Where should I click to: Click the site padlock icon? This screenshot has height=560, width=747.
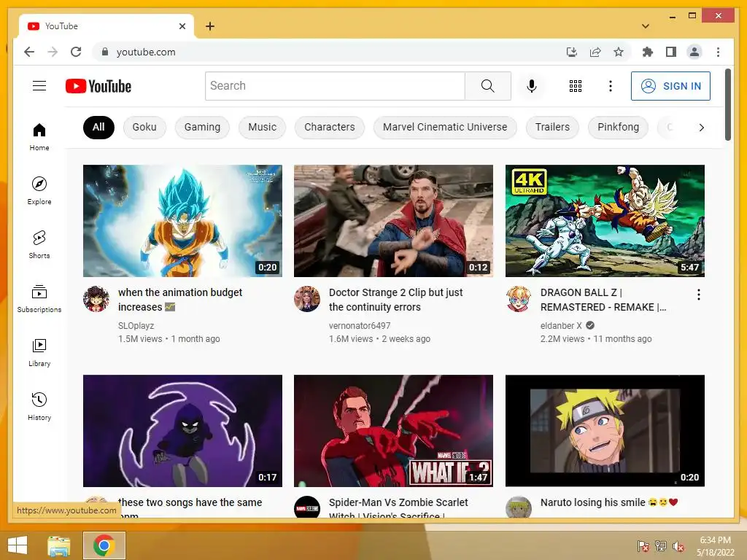pos(105,52)
